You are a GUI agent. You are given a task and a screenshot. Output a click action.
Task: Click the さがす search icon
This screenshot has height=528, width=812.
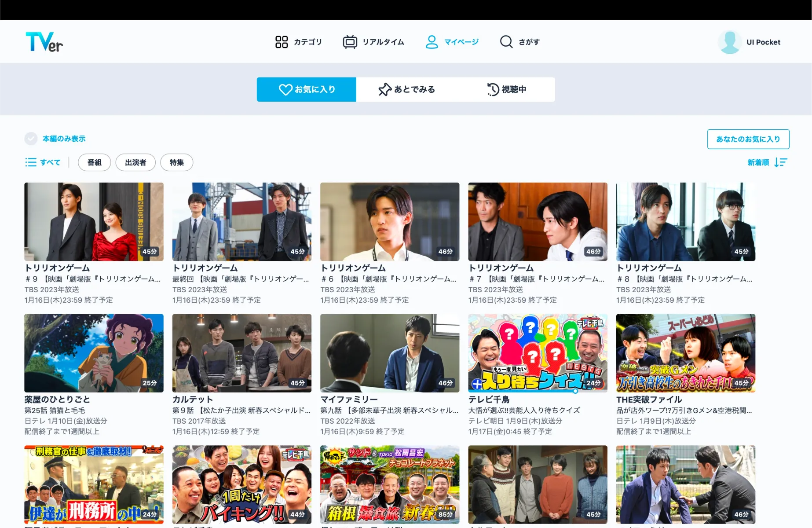506,42
